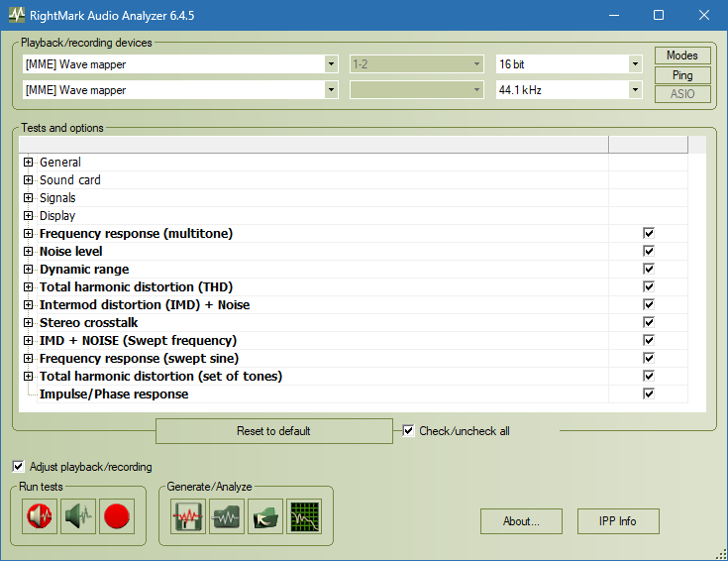Expand the Display settings node
This screenshot has height=561, width=728.
coord(29,216)
